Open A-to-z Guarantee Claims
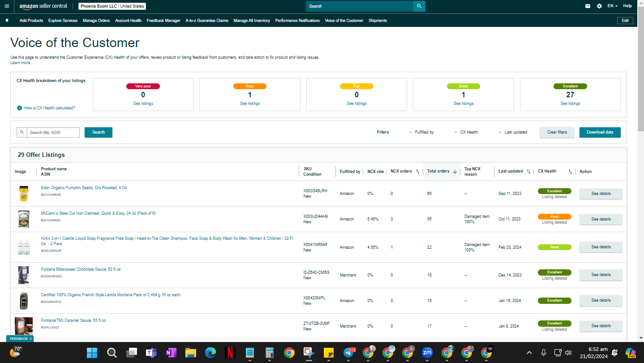 (x=207, y=21)
